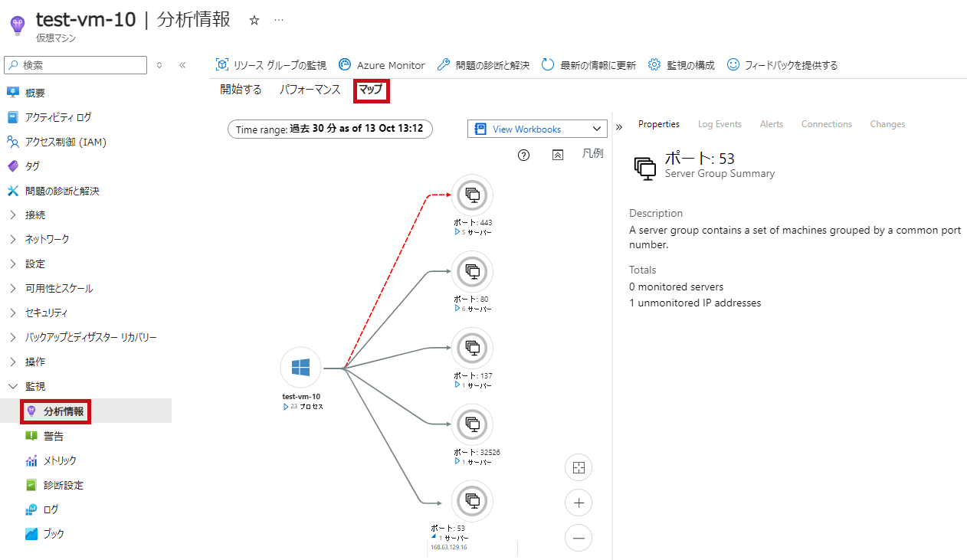This screenshot has width=967, height=560.
Task: Select IP address 168.63.129.16
Action: [x=449, y=548]
